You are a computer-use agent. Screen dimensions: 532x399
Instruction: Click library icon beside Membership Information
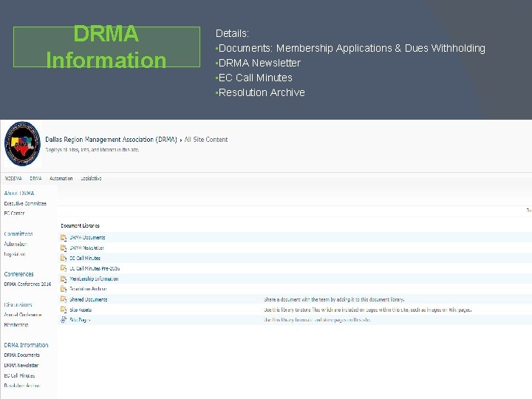[64, 279]
